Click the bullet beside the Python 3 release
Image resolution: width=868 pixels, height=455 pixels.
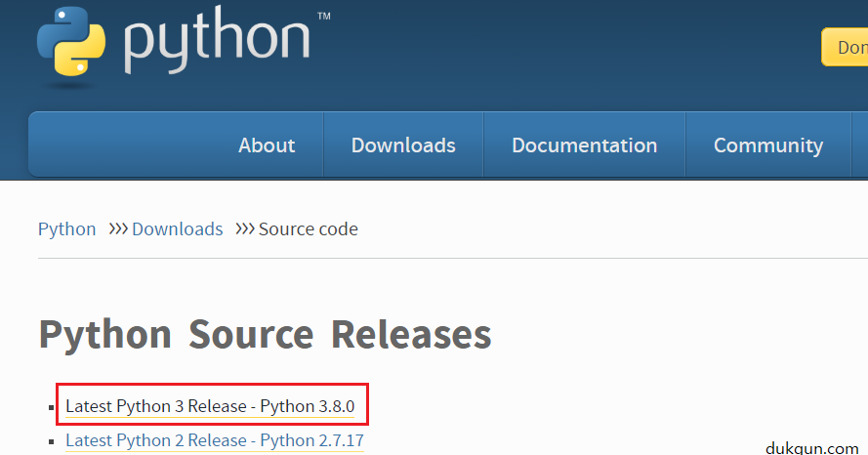click(53, 406)
